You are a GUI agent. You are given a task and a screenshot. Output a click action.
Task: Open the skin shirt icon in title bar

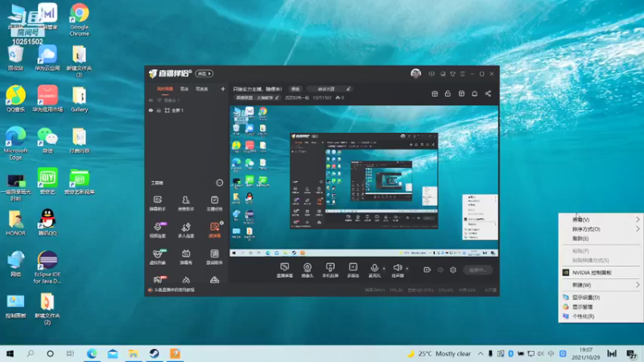click(x=452, y=74)
